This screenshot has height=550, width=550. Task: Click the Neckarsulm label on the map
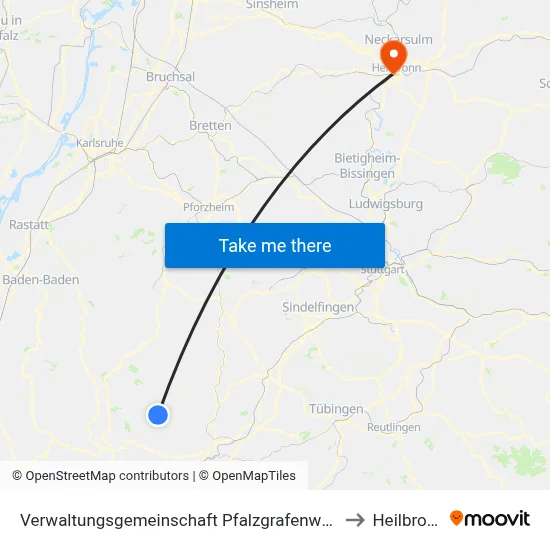[x=398, y=39]
